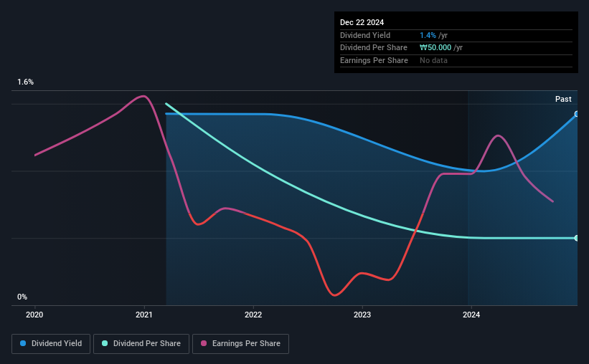589x364 pixels.
Task: Click the 2021 x-axis label
Action: pos(144,315)
